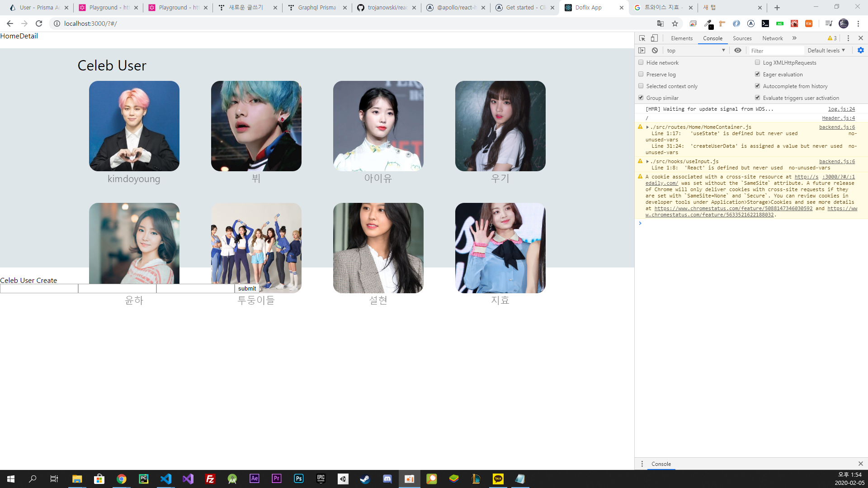Switch to the Elements tab
Viewport: 868px width, 488px height.
point(681,38)
